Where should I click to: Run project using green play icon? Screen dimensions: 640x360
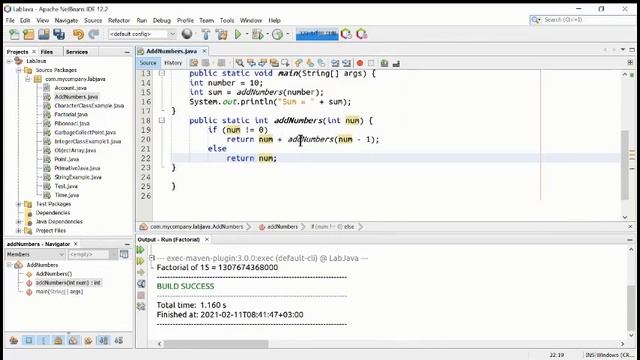[x=238, y=34]
